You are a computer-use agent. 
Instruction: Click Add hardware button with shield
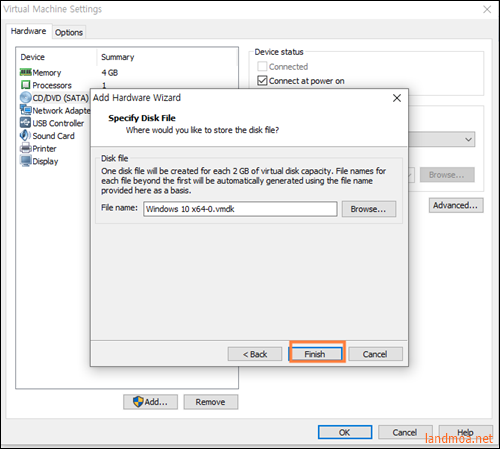150,402
